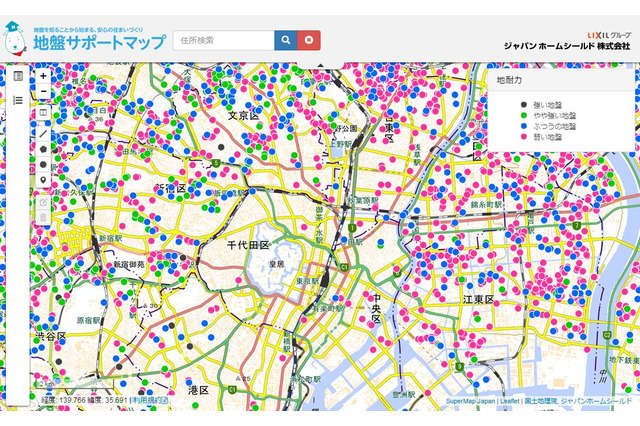The image size is (640, 426).
Task: Click the 東京駅 station label
Action: [x=307, y=281]
